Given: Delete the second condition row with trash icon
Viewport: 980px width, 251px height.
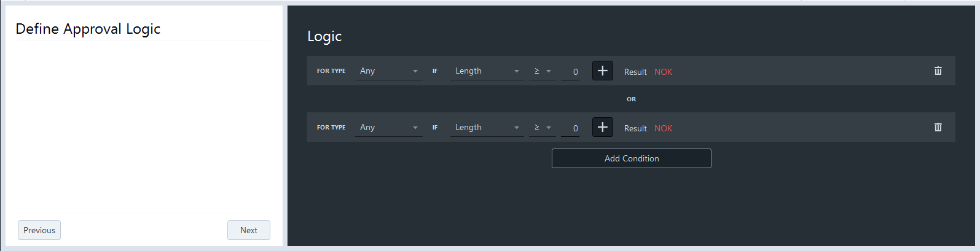Looking at the screenshot, I should [938, 127].
